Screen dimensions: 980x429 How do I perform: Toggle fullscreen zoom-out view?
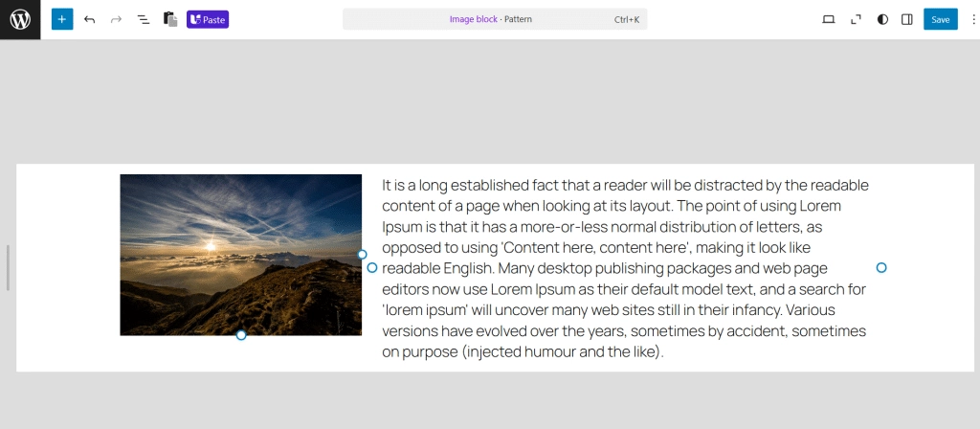(x=856, y=19)
